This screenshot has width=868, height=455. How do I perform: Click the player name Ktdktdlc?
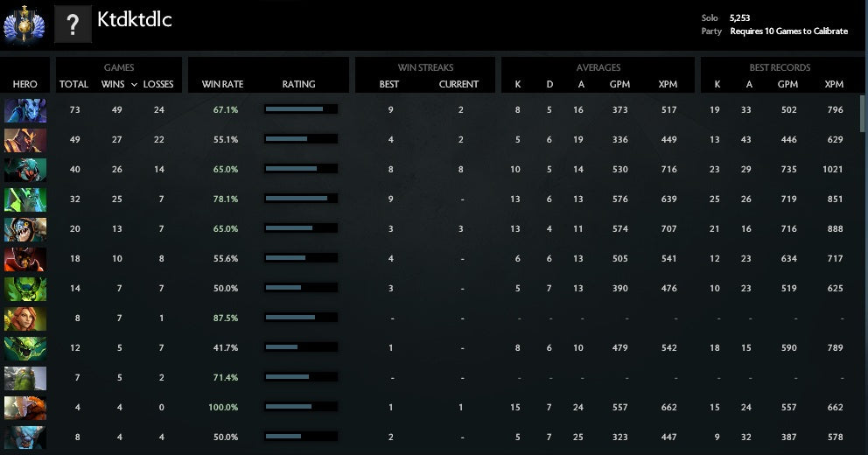coord(135,20)
